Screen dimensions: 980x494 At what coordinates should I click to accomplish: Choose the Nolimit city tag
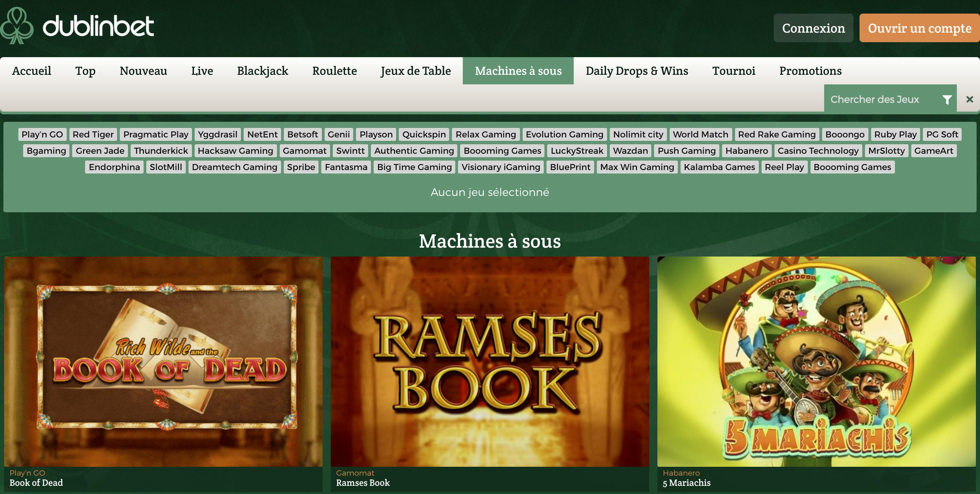[638, 134]
